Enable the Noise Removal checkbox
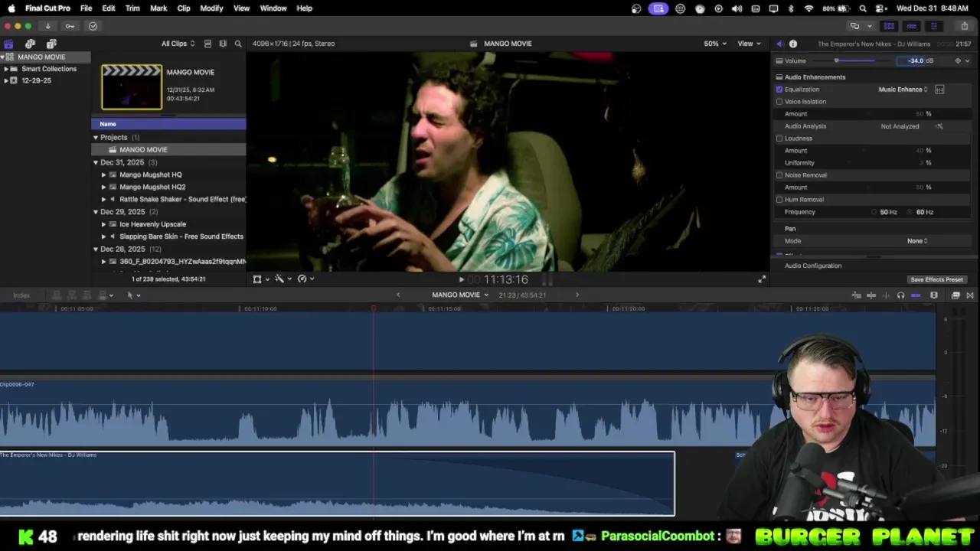The image size is (980, 551). coord(779,175)
